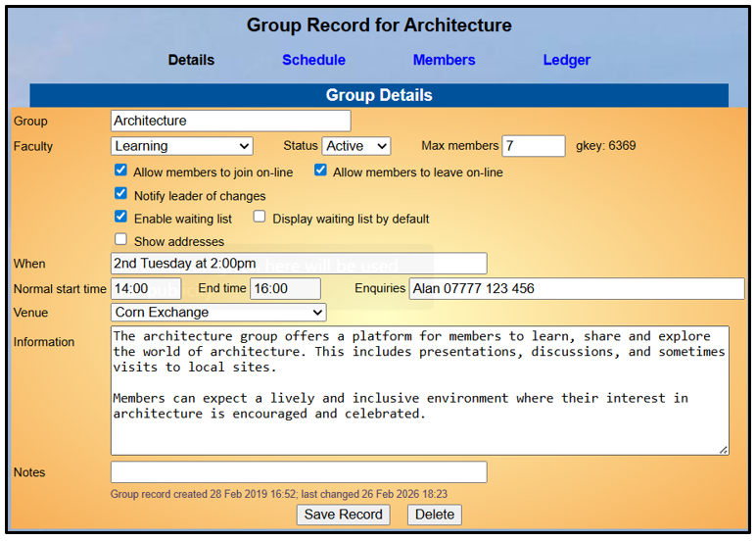The height and width of the screenshot is (541, 756).
Task: Enable the Show addresses checkbox
Action: (x=120, y=239)
